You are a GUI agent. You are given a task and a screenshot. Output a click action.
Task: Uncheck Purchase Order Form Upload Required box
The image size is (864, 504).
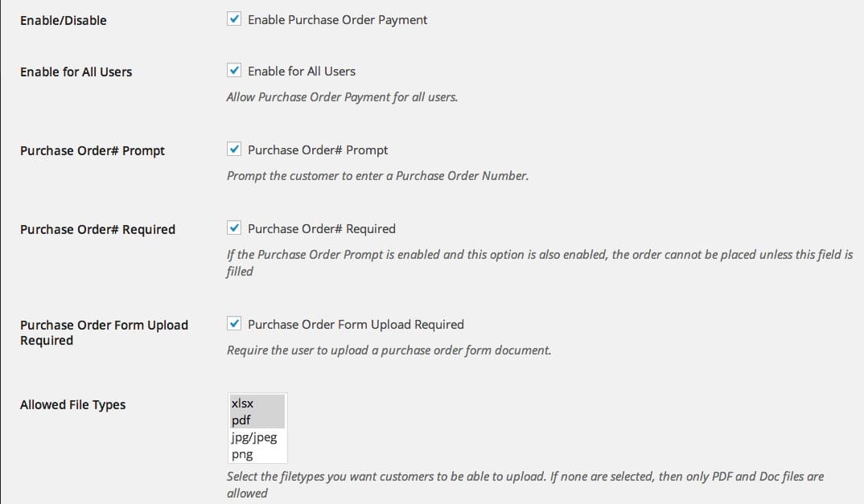(234, 325)
